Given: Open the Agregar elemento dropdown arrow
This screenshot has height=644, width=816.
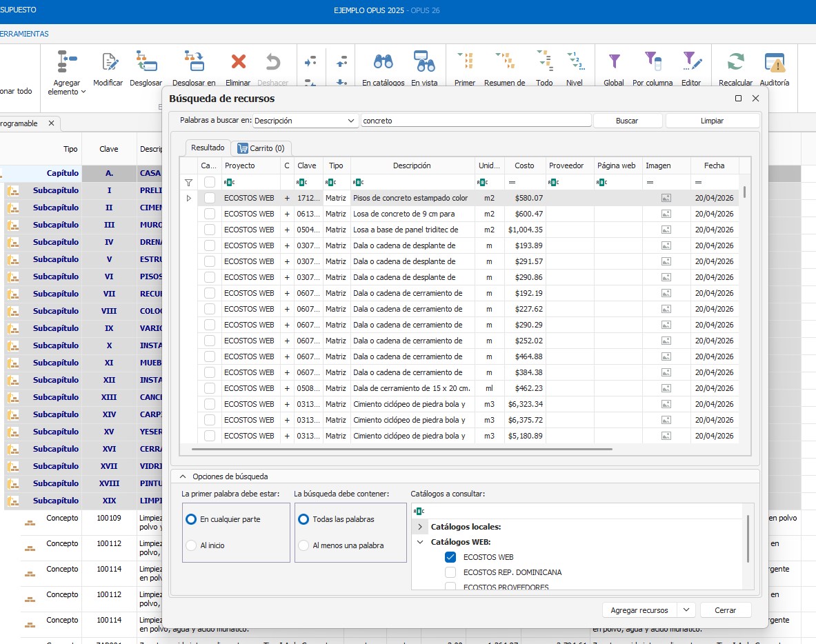Looking at the screenshot, I should tap(83, 92).
